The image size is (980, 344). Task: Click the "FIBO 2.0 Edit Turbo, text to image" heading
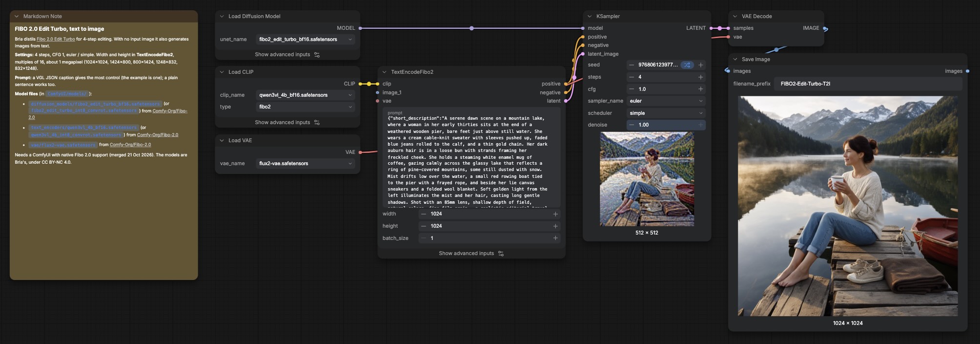point(59,29)
